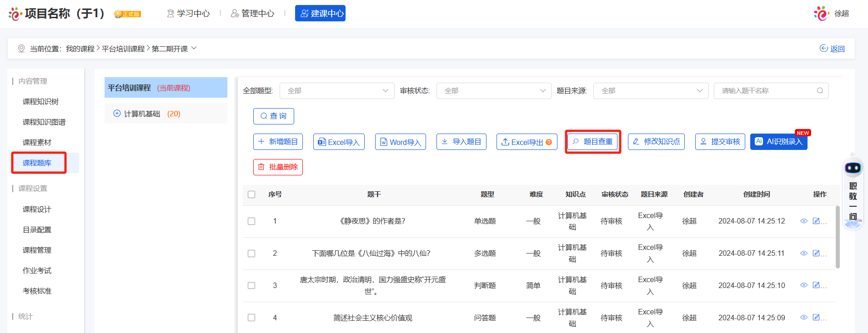
Task: Click the platform logo beside 项目名称
Action: pos(15,14)
